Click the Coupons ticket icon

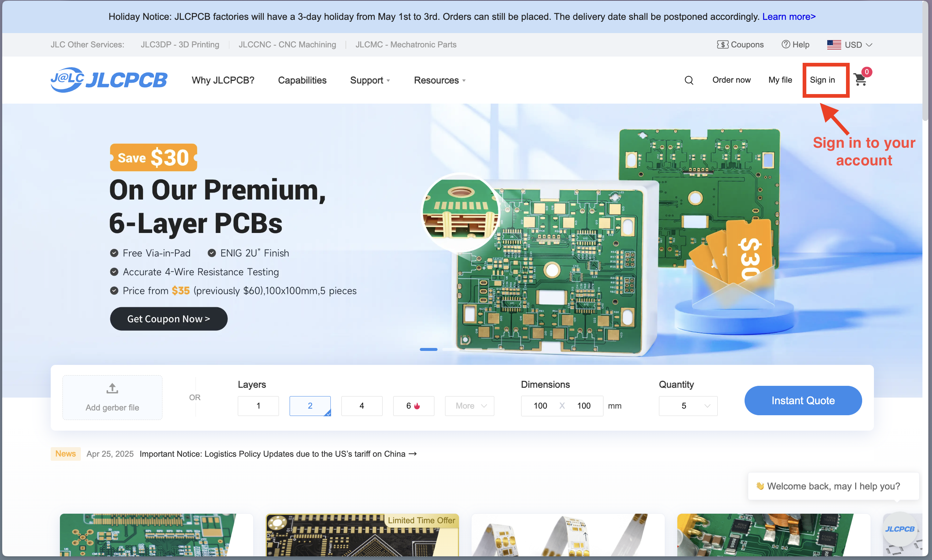click(723, 44)
